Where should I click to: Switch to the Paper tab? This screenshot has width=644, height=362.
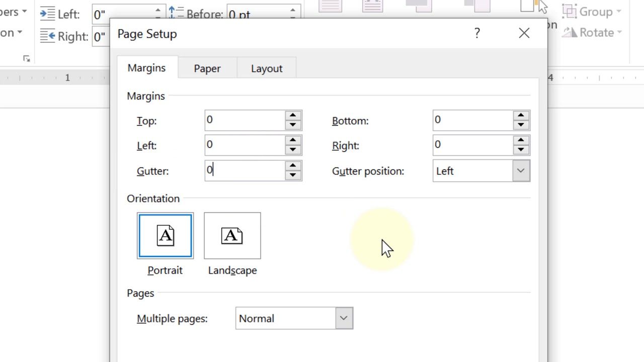pyautogui.click(x=207, y=68)
